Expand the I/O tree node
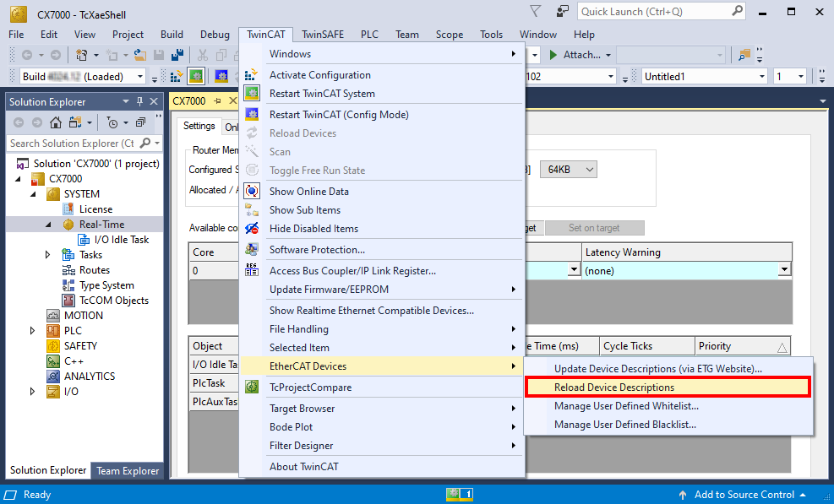 click(33, 391)
